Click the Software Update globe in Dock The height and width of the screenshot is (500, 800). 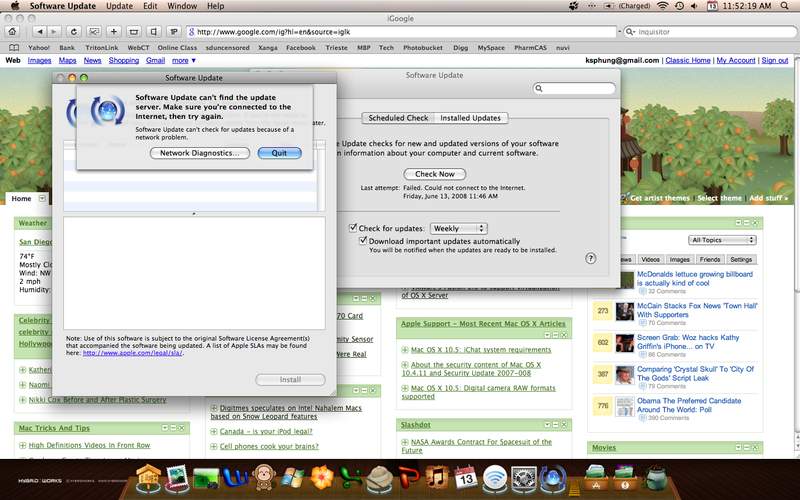(553, 478)
